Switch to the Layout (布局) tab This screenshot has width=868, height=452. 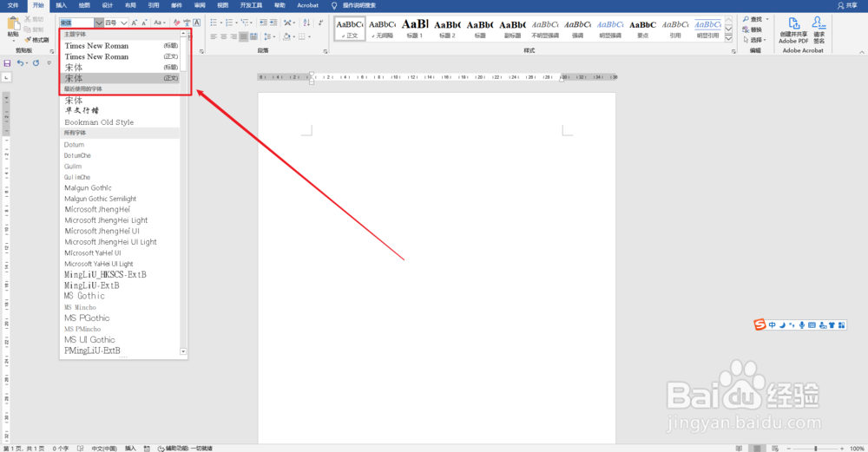[x=130, y=5]
